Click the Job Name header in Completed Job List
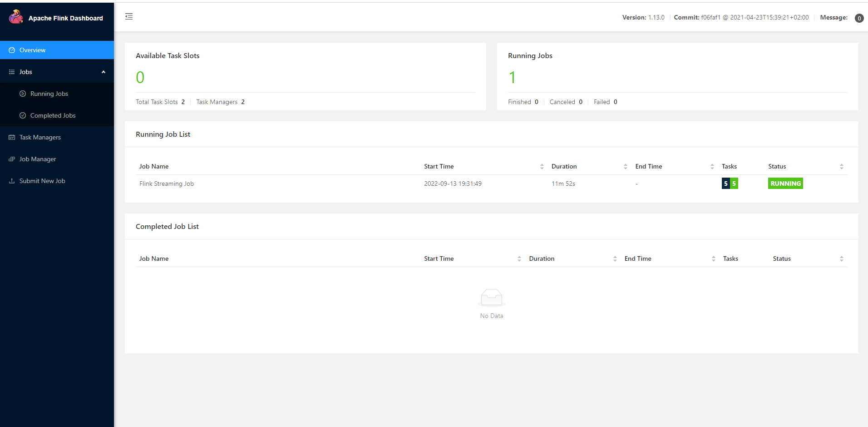The height and width of the screenshot is (427, 868). click(x=154, y=258)
